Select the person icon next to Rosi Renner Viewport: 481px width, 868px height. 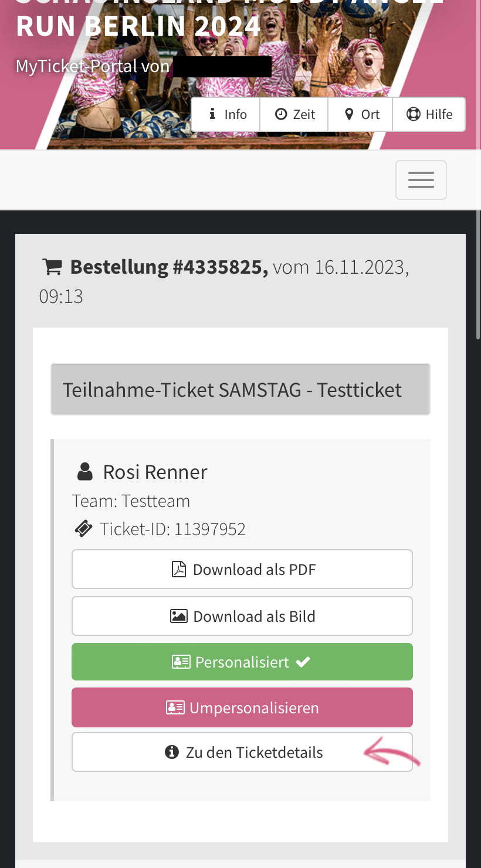(x=84, y=470)
